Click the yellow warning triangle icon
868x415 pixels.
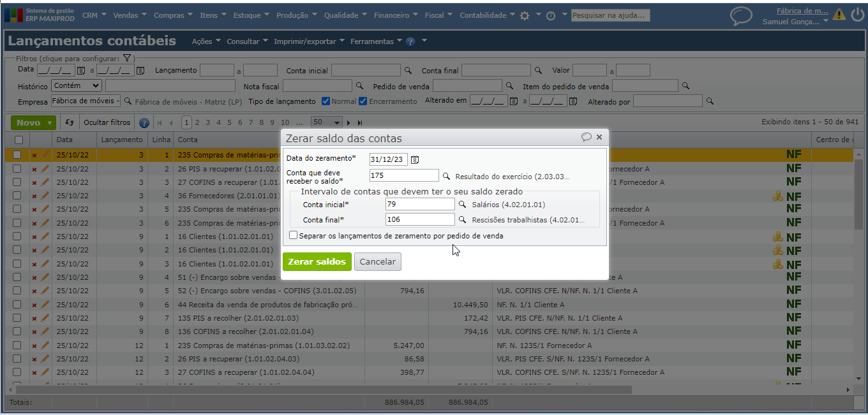coord(839,14)
